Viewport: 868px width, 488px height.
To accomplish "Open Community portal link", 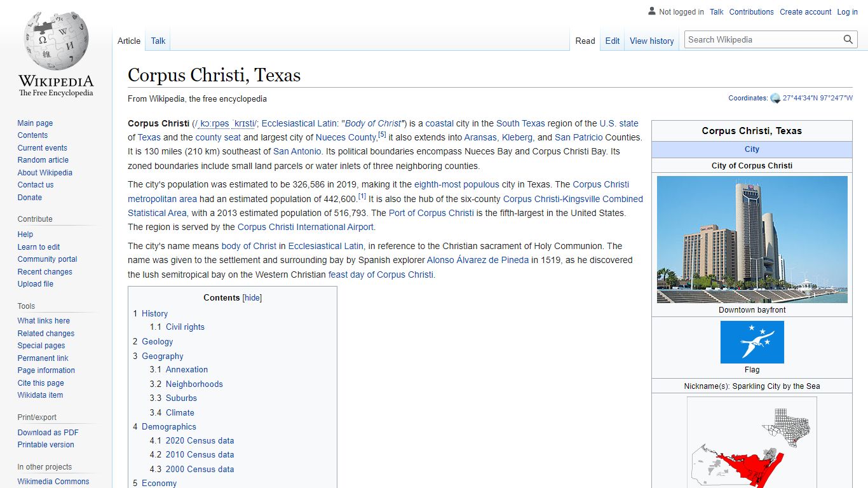I will (47, 259).
